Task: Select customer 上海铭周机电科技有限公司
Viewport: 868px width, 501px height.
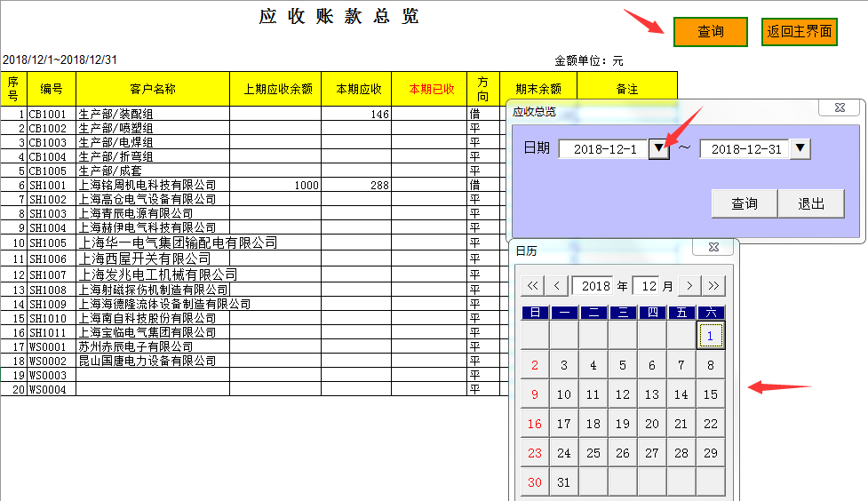Action: [x=153, y=185]
